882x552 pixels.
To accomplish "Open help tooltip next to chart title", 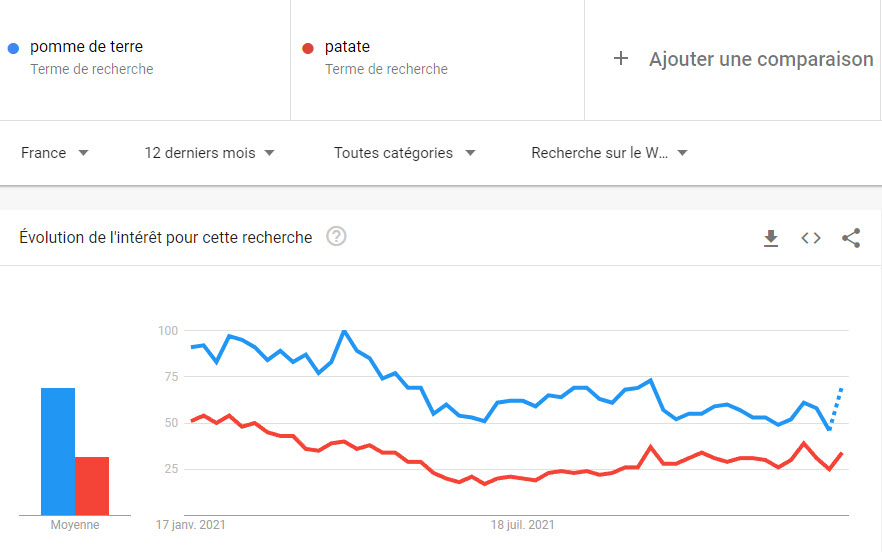I will point(336,237).
